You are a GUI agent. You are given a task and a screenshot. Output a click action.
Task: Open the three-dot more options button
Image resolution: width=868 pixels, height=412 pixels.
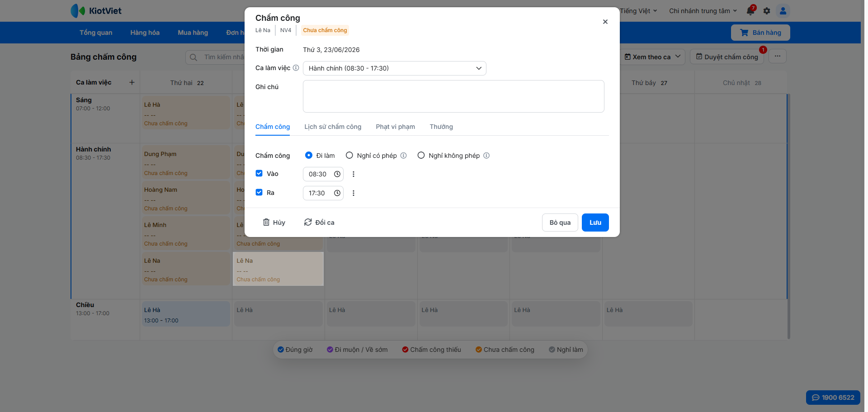pyautogui.click(x=778, y=57)
